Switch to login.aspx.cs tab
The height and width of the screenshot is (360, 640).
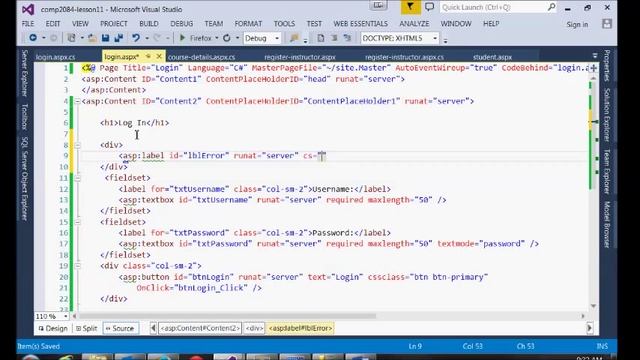coord(56,57)
